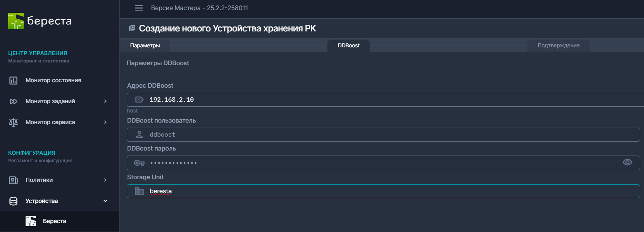
Task: Click the scales icon for Монитор сервиса
Action: click(13, 122)
